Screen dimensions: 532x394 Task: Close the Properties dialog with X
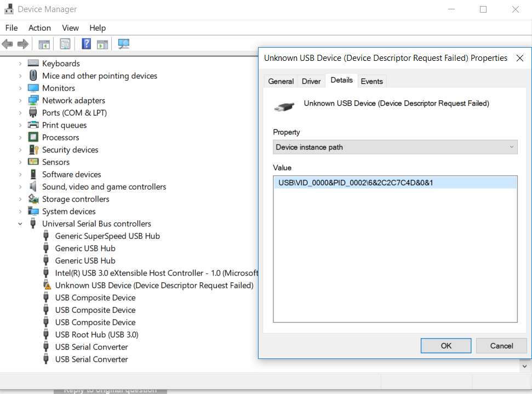click(x=520, y=58)
